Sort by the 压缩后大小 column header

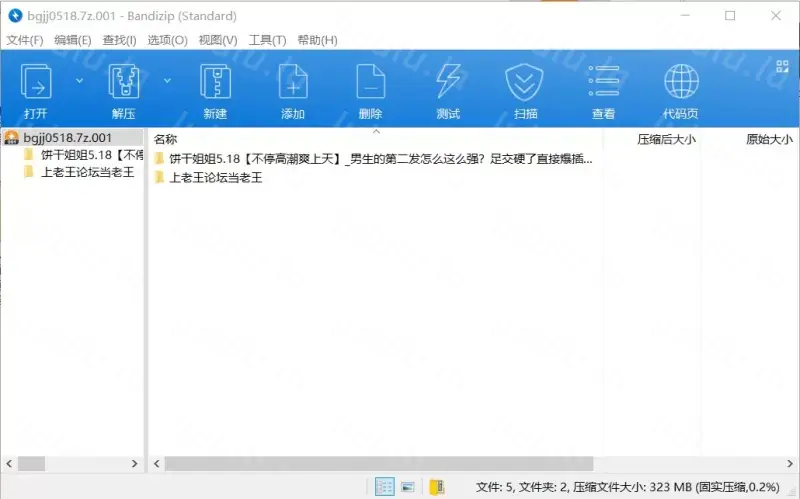pos(666,139)
